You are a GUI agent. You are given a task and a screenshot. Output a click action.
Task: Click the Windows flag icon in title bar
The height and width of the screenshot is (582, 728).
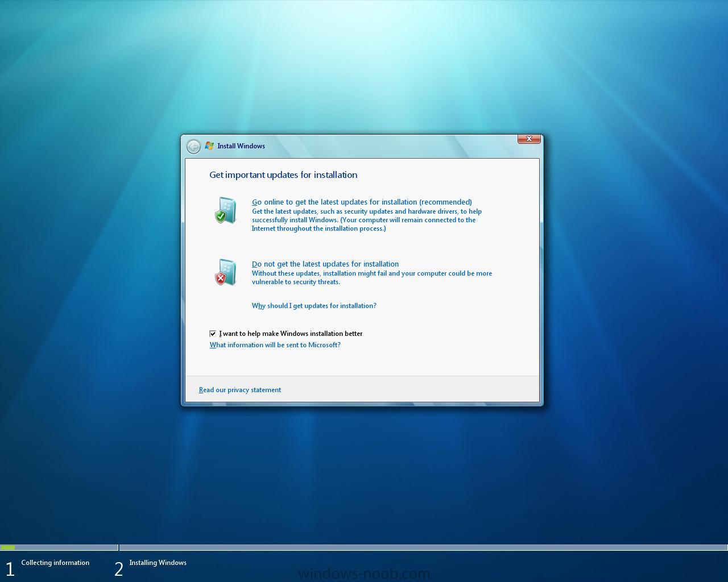(x=209, y=146)
